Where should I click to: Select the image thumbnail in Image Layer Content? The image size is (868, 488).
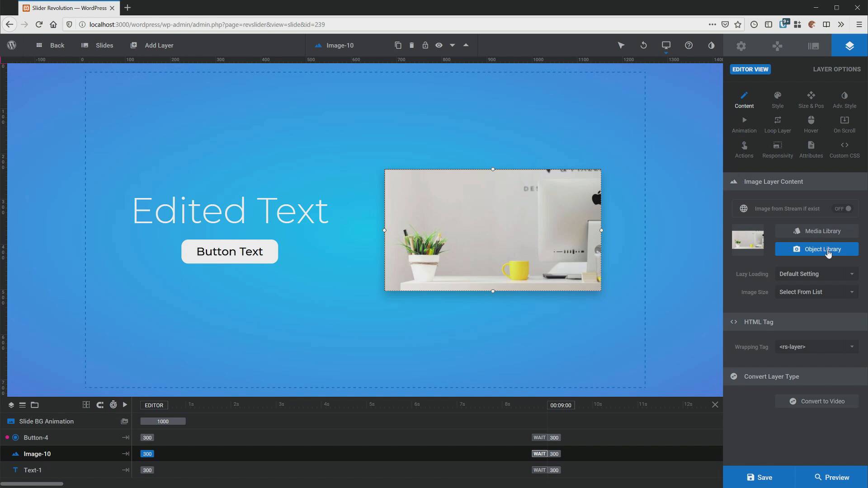point(748,240)
